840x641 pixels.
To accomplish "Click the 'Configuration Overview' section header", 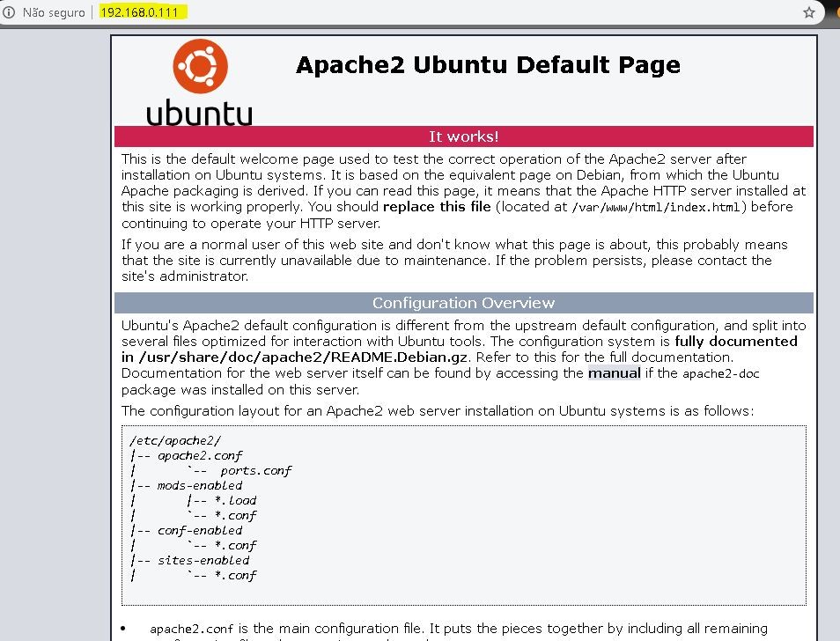I will [x=463, y=303].
